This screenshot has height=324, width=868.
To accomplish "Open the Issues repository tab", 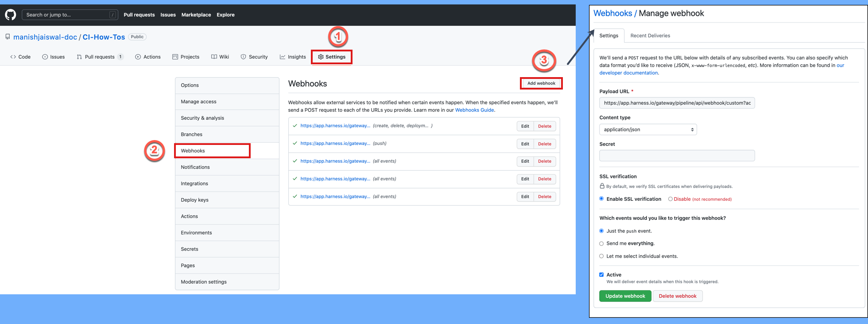I will (54, 57).
